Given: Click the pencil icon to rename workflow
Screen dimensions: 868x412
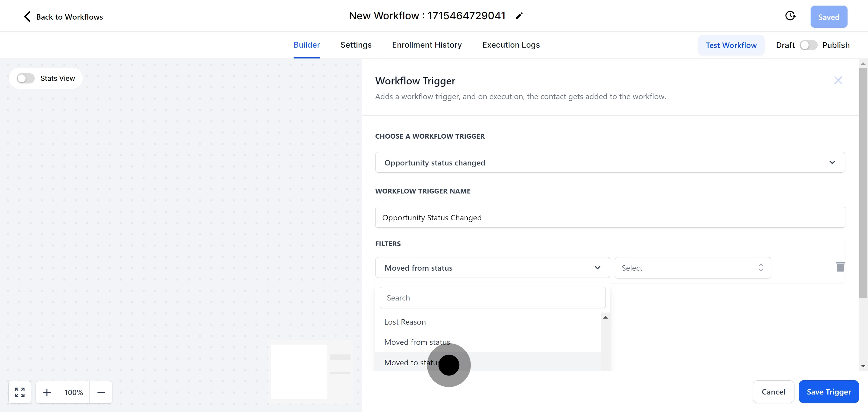Looking at the screenshot, I should tap(519, 16).
